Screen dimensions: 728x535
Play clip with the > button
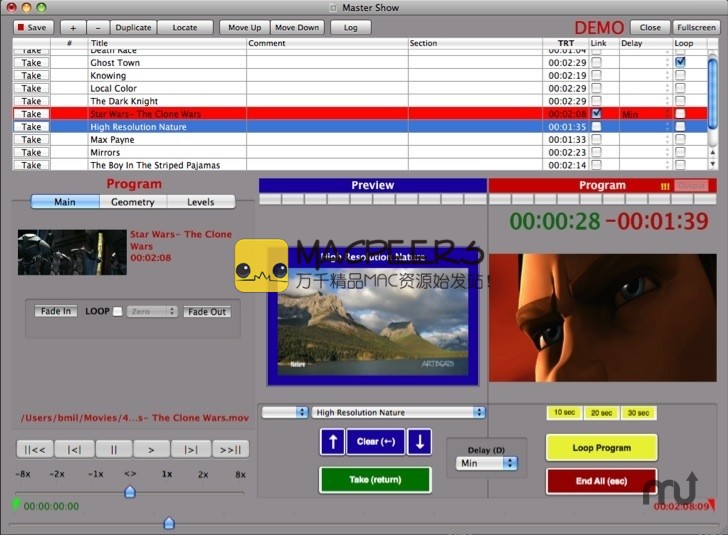(x=151, y=450)
